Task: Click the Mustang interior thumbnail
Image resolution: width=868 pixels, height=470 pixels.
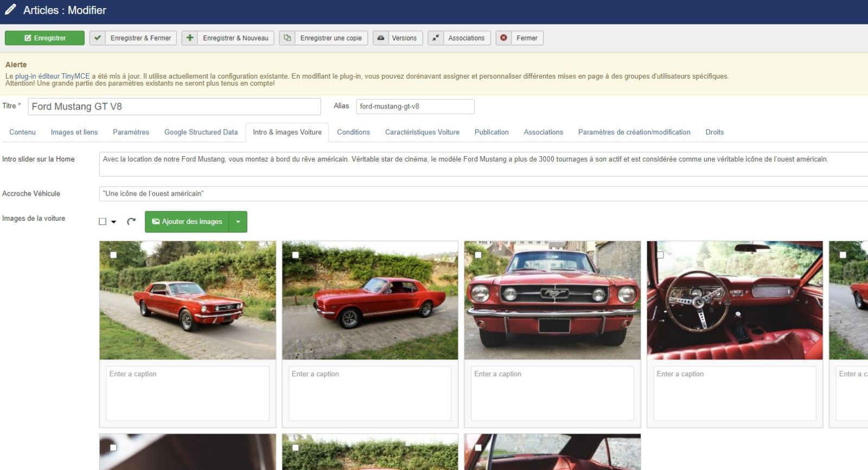Action: pyautogui.click(x=735, y=300)
